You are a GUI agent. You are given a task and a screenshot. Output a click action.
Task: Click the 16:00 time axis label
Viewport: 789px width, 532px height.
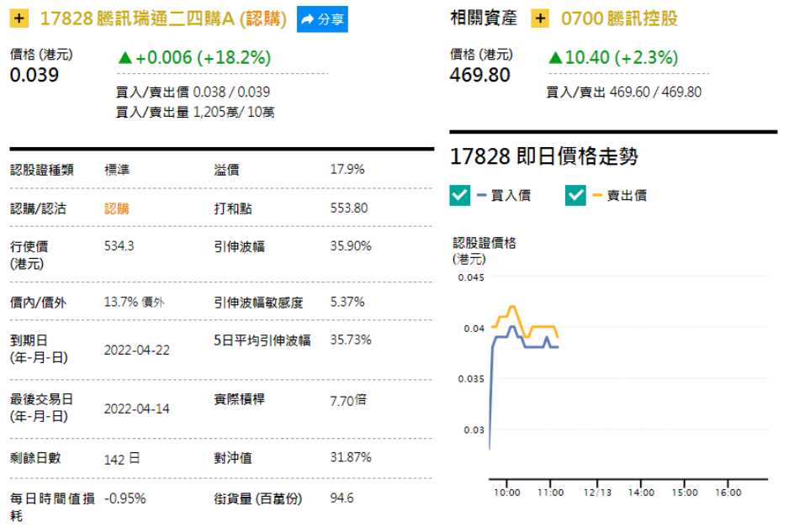[x=728, y=492]
